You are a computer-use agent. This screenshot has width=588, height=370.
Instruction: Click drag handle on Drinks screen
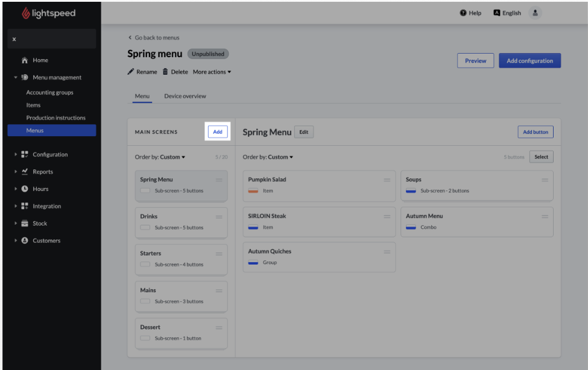pyautogui.click(x=218, y=217)
